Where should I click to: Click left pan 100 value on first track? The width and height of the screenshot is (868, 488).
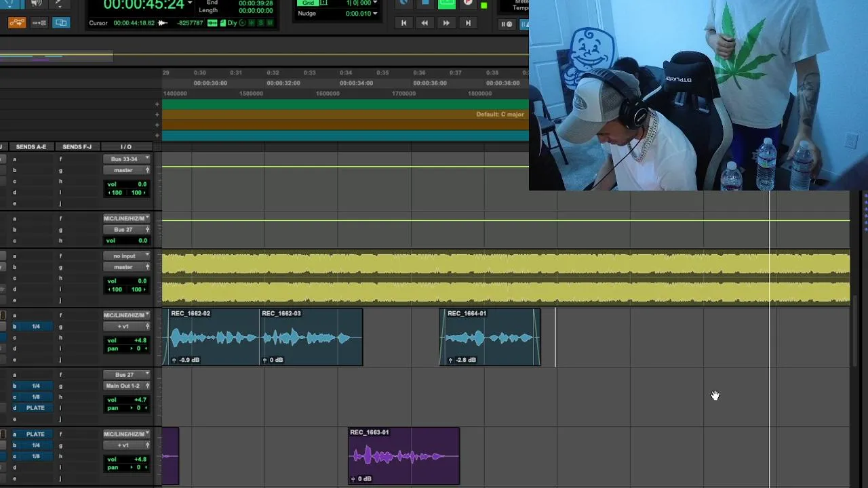coord(116,192)
